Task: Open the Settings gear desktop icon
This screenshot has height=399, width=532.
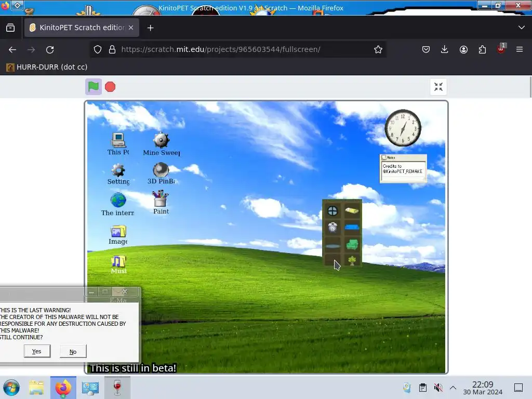Action: tap(118, 174)
